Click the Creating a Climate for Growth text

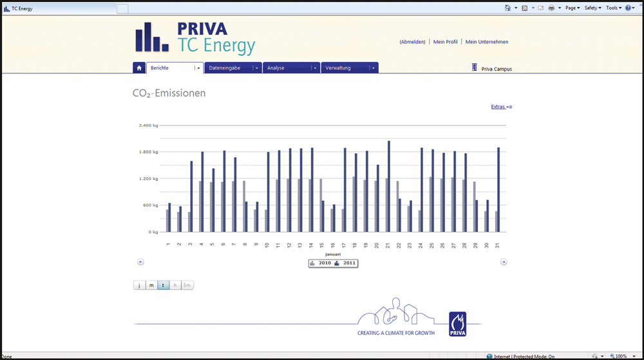click(396, 333)
